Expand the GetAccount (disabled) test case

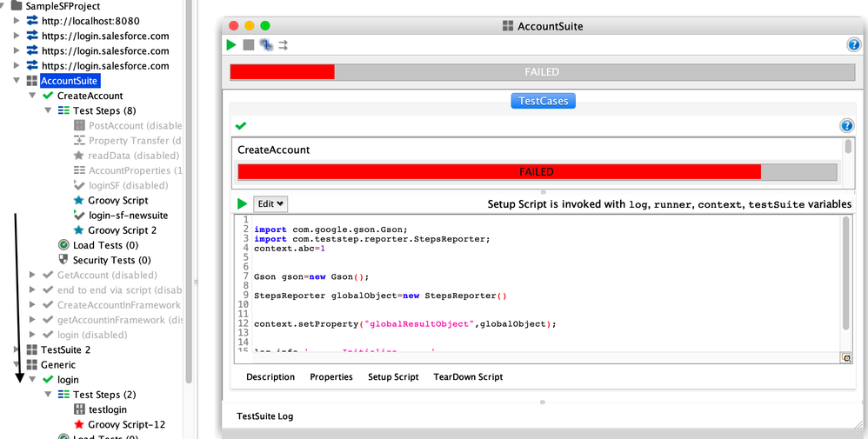[33, 275]
